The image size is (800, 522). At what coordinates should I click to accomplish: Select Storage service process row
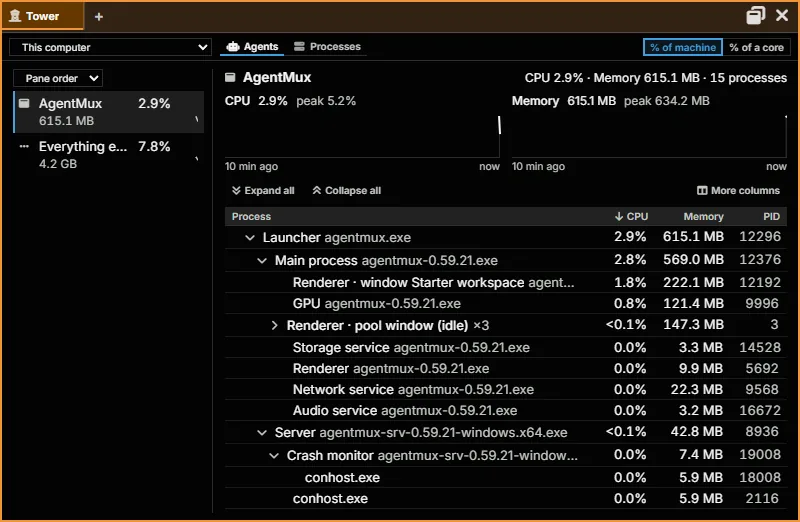[x=506, y=347]
